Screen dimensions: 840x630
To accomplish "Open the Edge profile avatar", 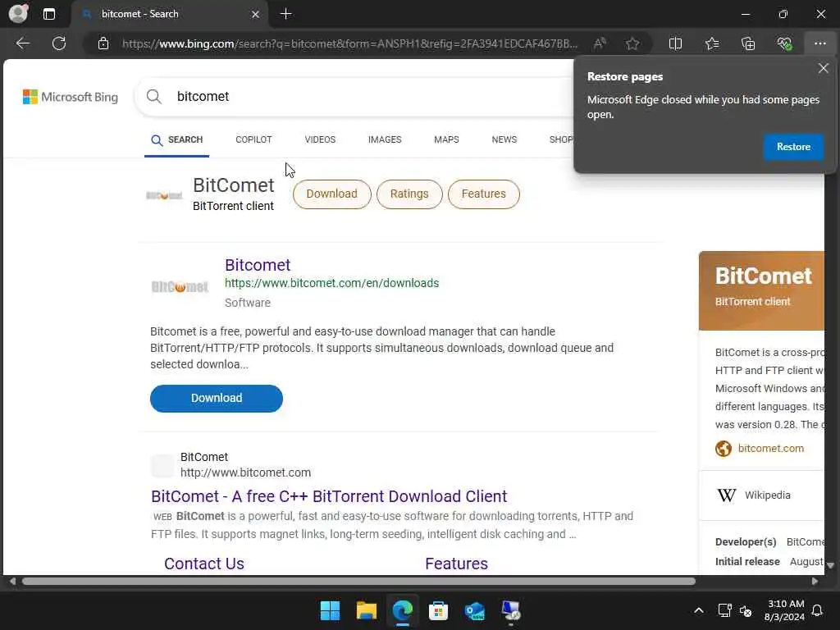I will [x=18, y=13].
